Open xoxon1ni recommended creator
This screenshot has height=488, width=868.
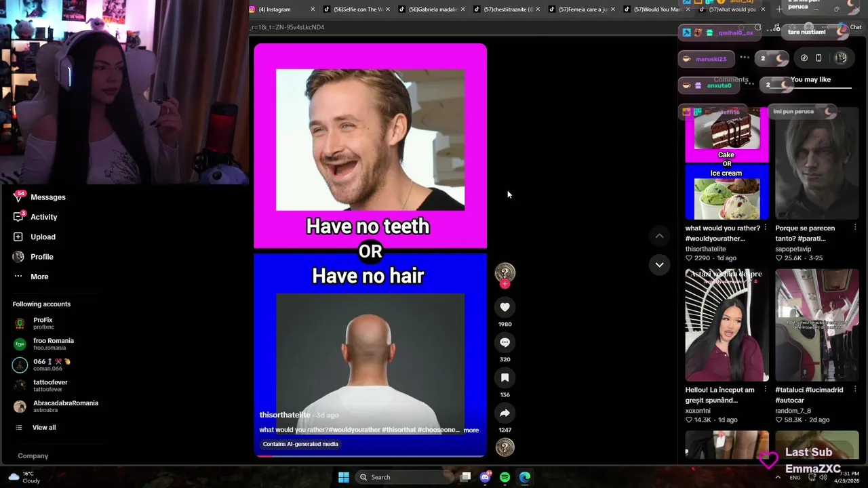(698, 411)
